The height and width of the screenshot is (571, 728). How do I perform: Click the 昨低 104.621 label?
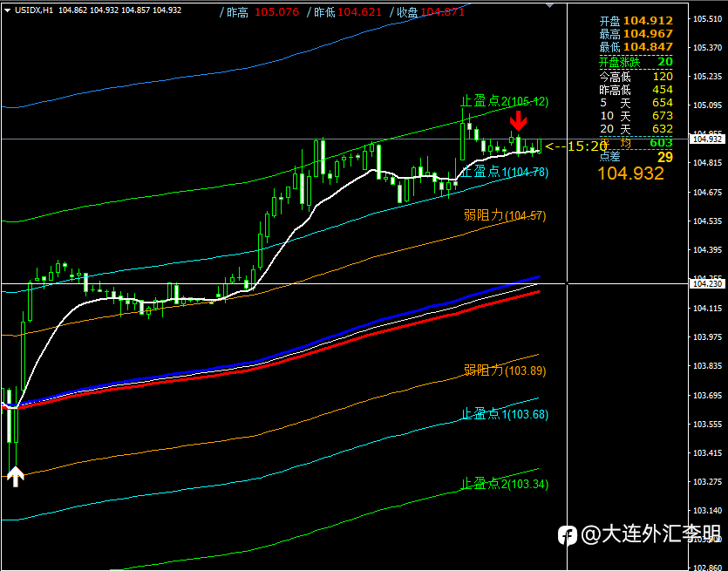click(x=344, y=12)
